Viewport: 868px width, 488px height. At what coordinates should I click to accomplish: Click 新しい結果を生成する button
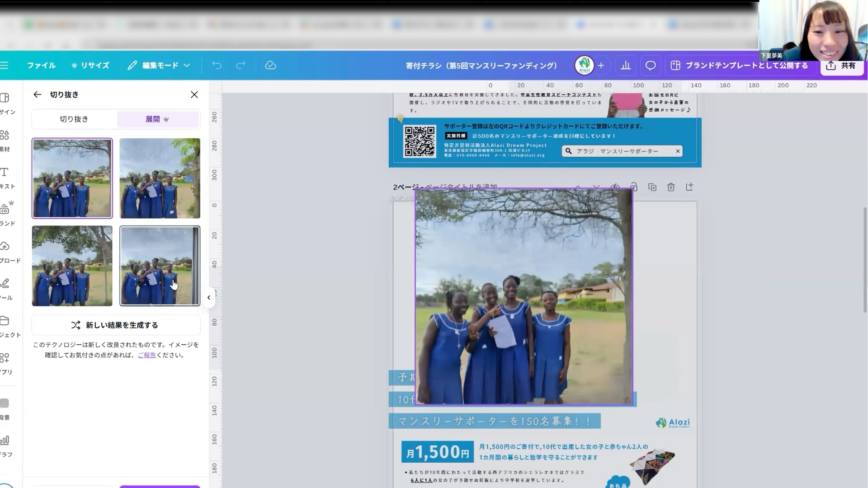[116, 325]
